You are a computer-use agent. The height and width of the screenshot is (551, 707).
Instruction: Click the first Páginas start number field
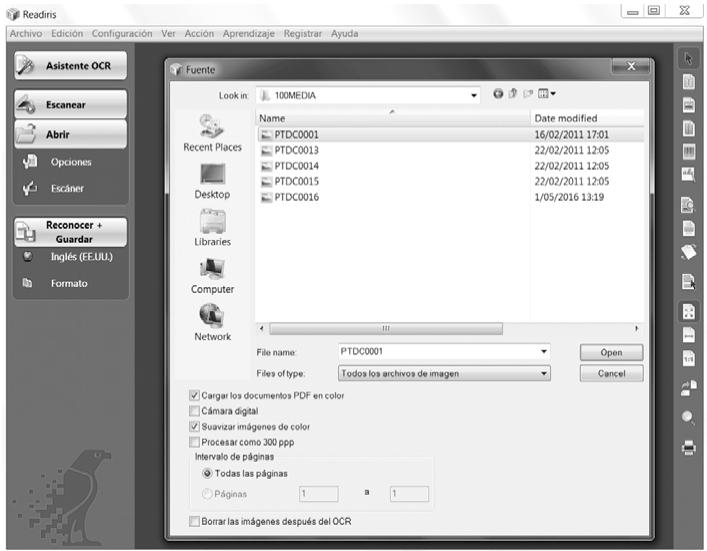(x=319, y=494)
